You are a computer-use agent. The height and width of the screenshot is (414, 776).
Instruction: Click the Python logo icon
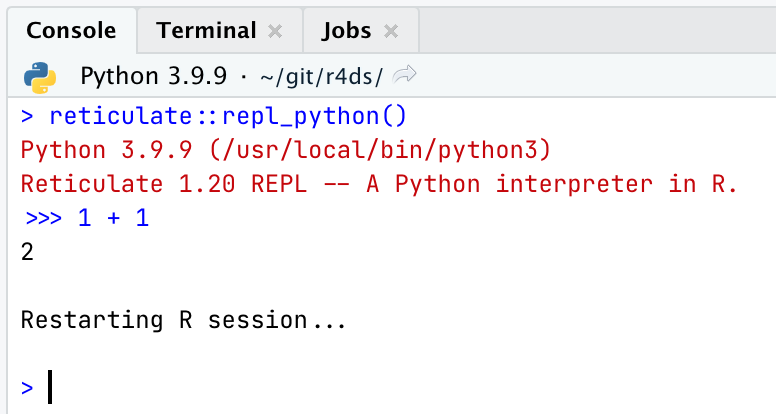[x=40, y=77]
